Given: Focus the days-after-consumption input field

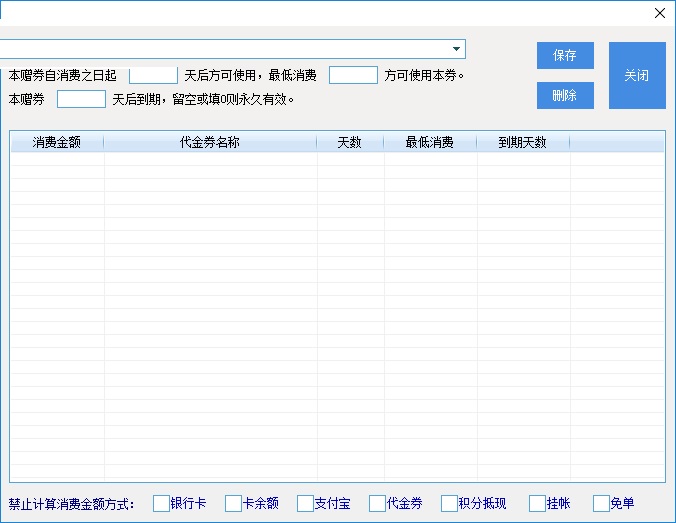Looking at the screenshot, I should 153,75.
